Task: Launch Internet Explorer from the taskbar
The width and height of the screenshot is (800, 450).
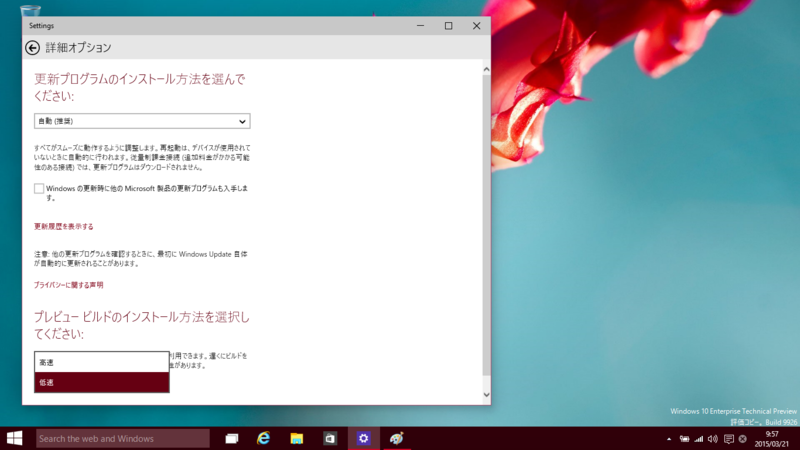Action: [264, 438]
